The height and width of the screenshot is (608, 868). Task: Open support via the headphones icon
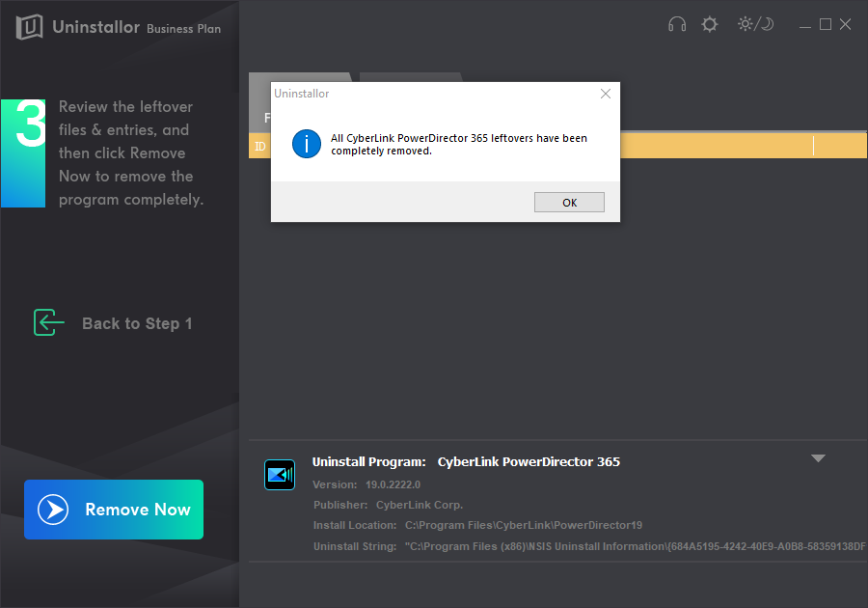(677, 24)
